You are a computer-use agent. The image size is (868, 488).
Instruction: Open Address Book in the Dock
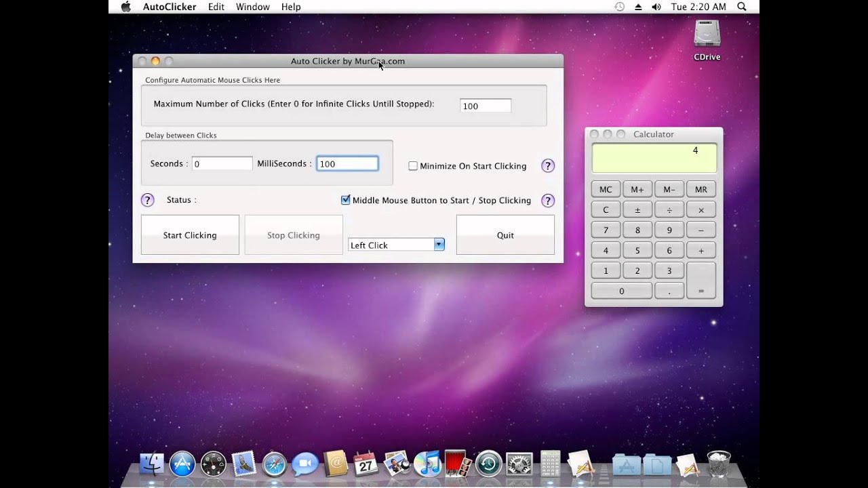click(336, 464)
